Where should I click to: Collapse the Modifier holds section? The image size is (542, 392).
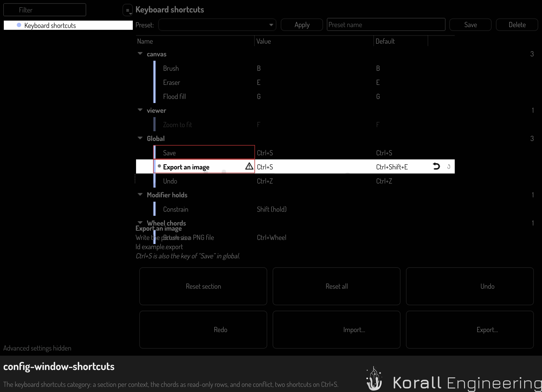140,195
